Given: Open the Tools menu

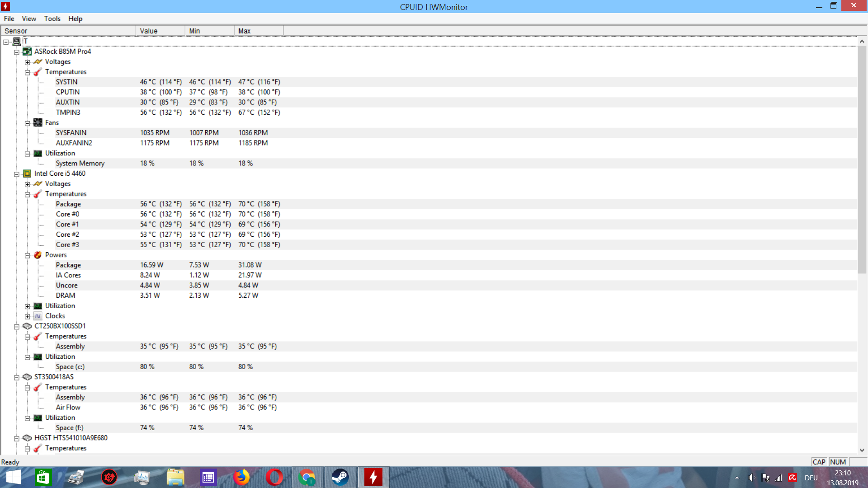Looking at the screenshot, I should point(52,19).
